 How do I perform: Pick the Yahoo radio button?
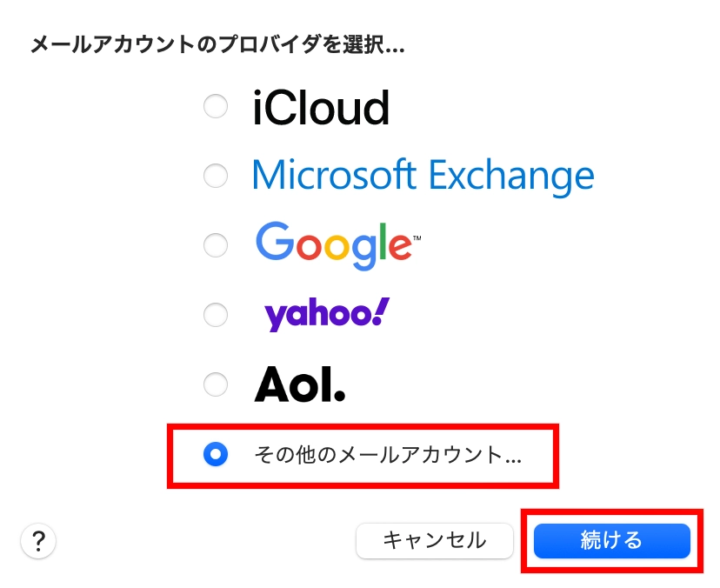[215, 314]
